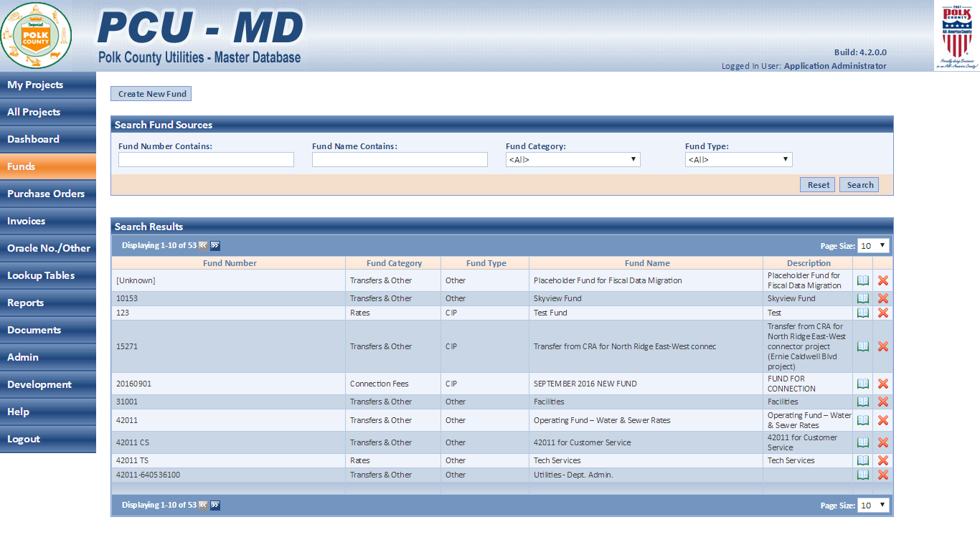Go to next page in top pager
Viewport: 980px width, 560px height.
click(x=215, y=245)
